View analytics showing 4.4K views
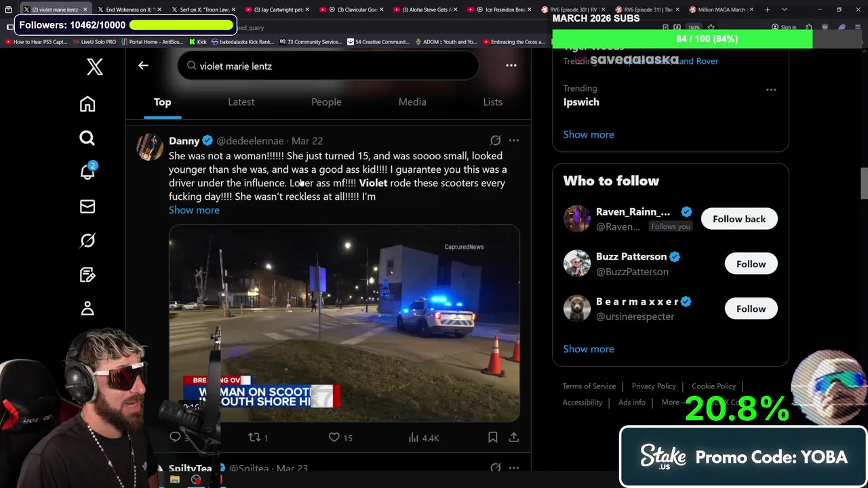The width and height of the screenshot is (868, 488). point(424,438)
